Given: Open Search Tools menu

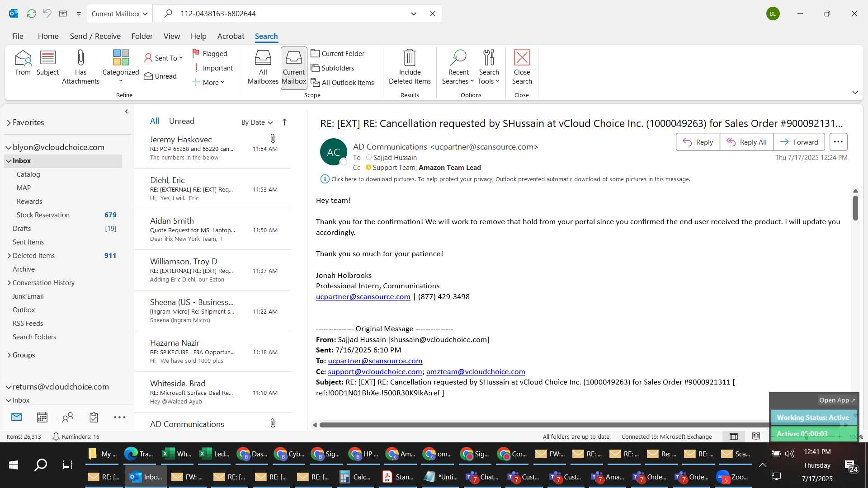Looking at the screenshot, I should pyautogui.click(x=489, y=67).
